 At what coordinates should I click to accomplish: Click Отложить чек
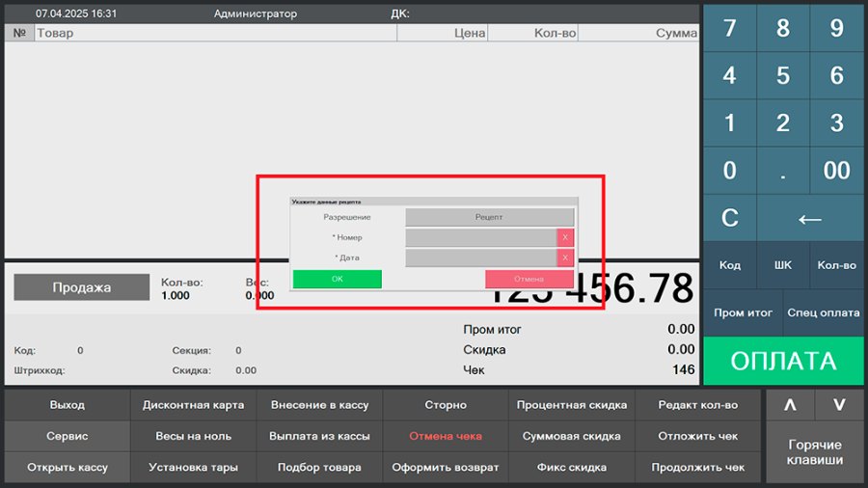click(698, 436)
